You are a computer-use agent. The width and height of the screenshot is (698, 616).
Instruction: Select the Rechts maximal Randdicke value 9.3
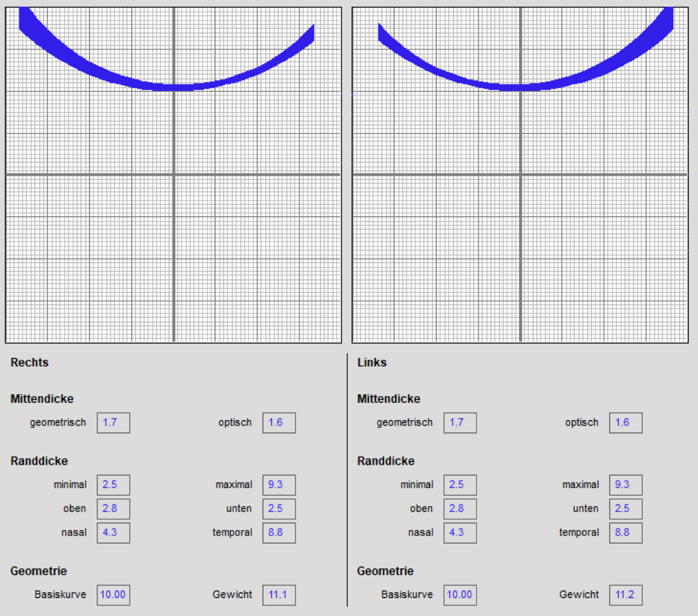click(279, 484)
